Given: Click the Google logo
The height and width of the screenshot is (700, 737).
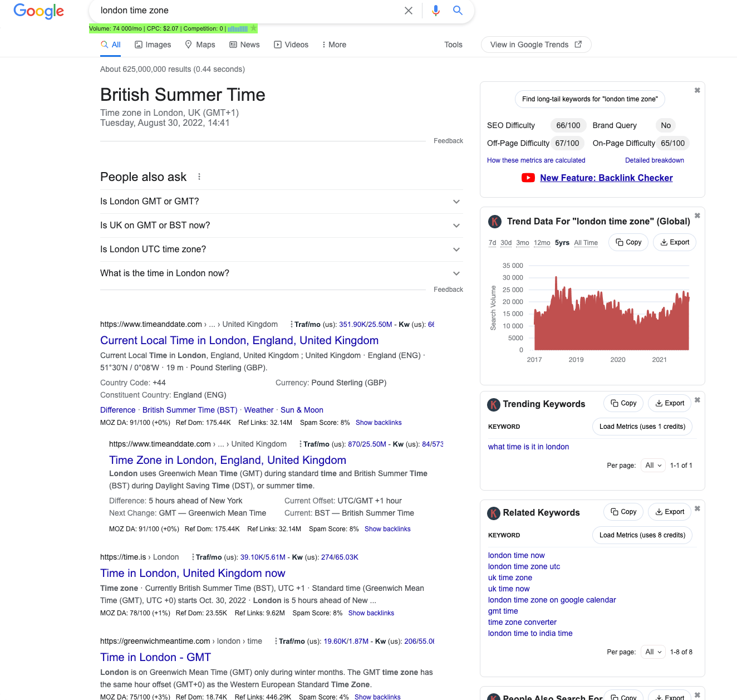Looking at the screenshot, I should pos(38,11).
